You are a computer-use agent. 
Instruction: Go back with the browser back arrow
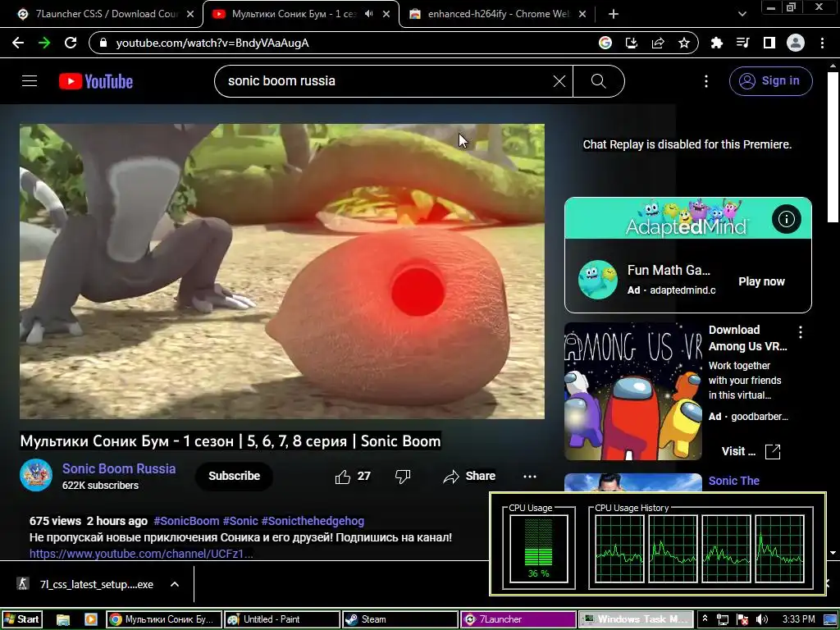pos(18,43)
